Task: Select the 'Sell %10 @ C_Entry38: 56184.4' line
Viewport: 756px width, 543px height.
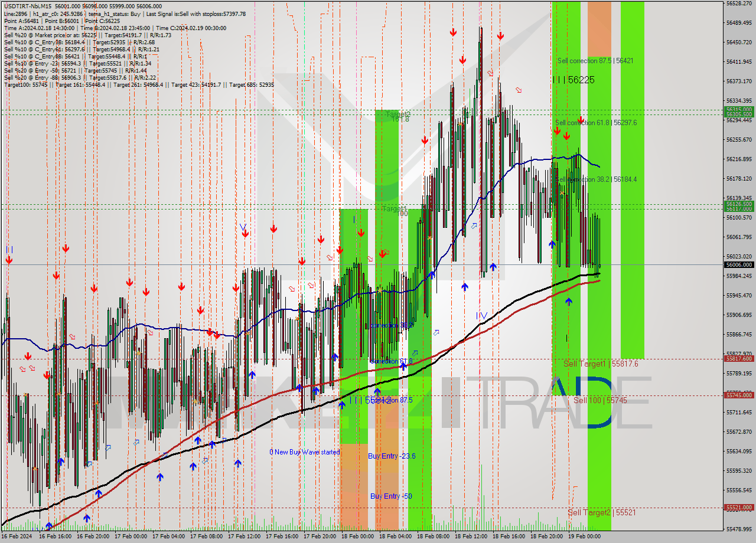Action: coord(79,42)
